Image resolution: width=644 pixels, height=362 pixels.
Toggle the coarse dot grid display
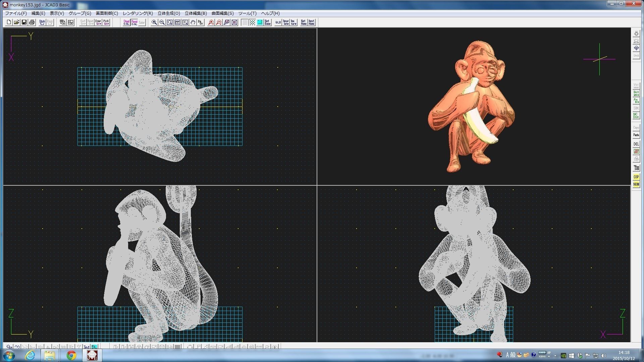(x=252, y=22)
